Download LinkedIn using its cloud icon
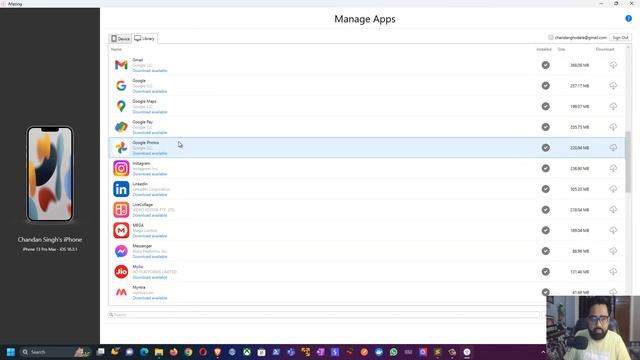 point(613,189)
